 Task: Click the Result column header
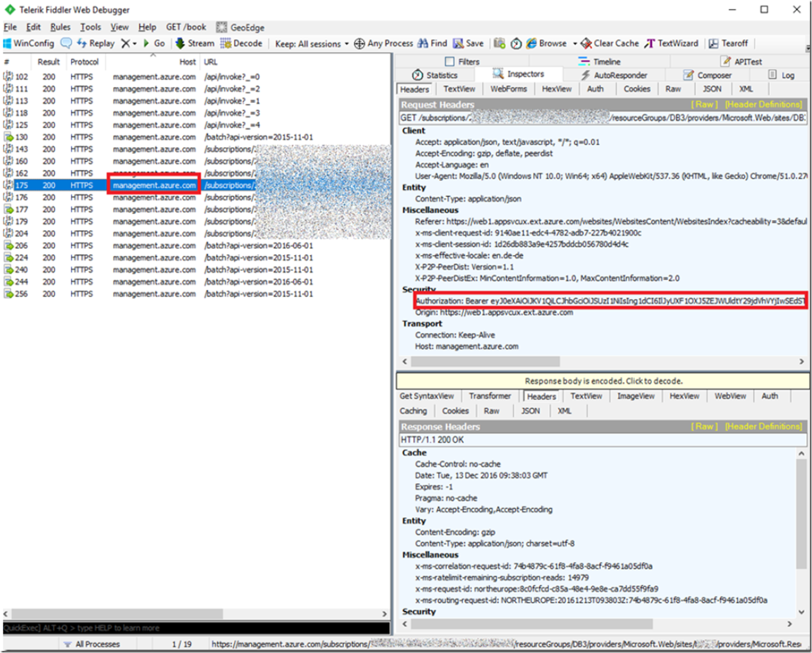pyautogui.click(x=48, y=62)
